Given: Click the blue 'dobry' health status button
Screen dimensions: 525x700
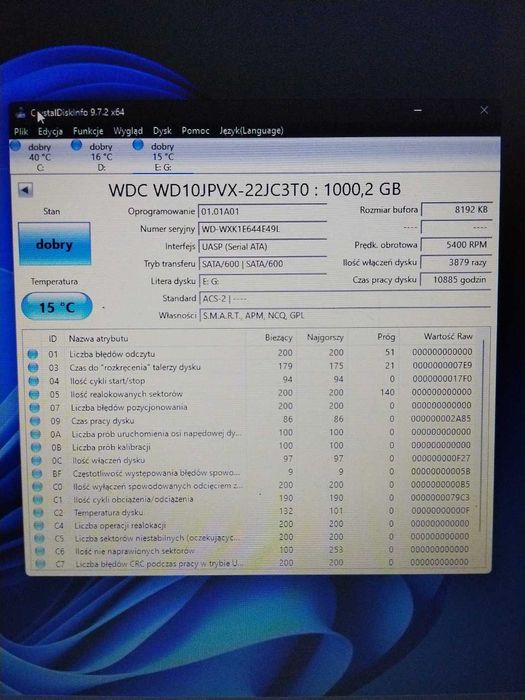Looking at the screenshot, I should click(54, 244).
